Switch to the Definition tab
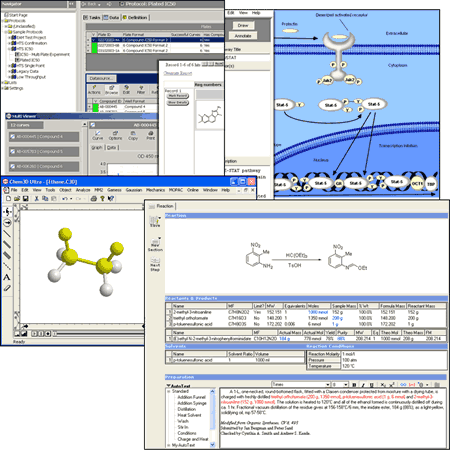The height and width of the screenshot is (450, 450). click(135, 17)
